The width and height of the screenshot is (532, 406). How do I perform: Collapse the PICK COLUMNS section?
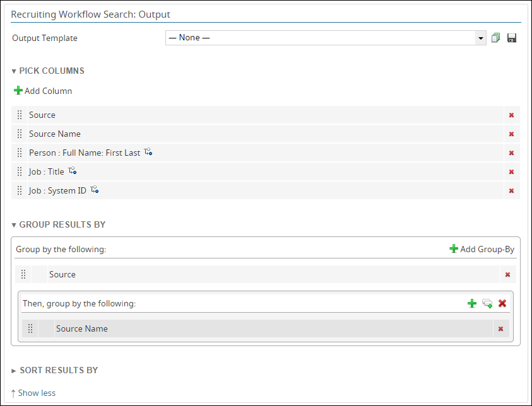point(14,71)
